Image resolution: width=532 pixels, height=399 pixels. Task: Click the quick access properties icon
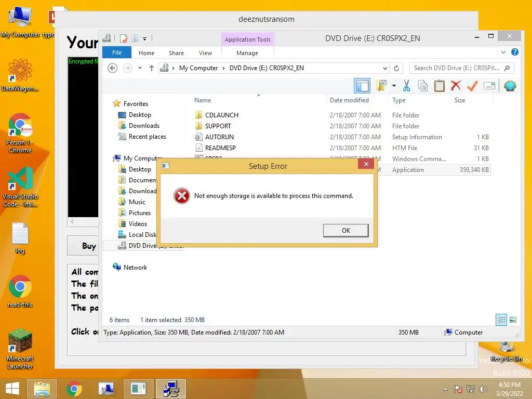[x=124, y=38]
